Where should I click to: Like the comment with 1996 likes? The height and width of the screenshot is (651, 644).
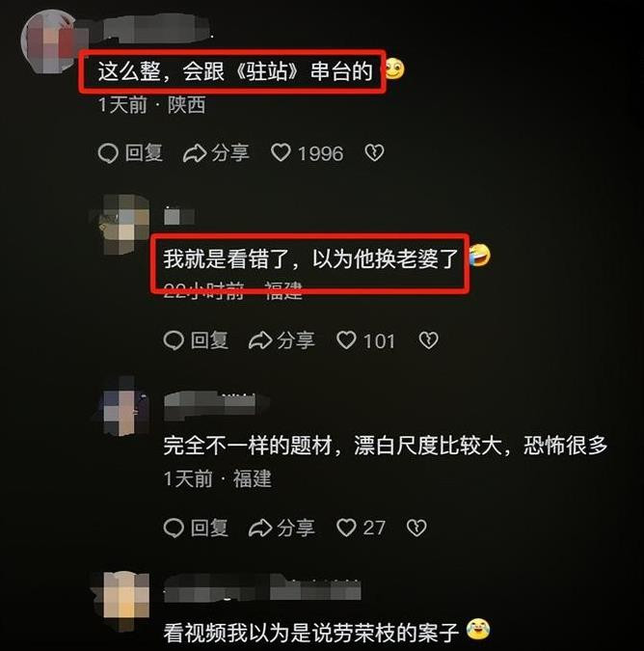[308, 153]
